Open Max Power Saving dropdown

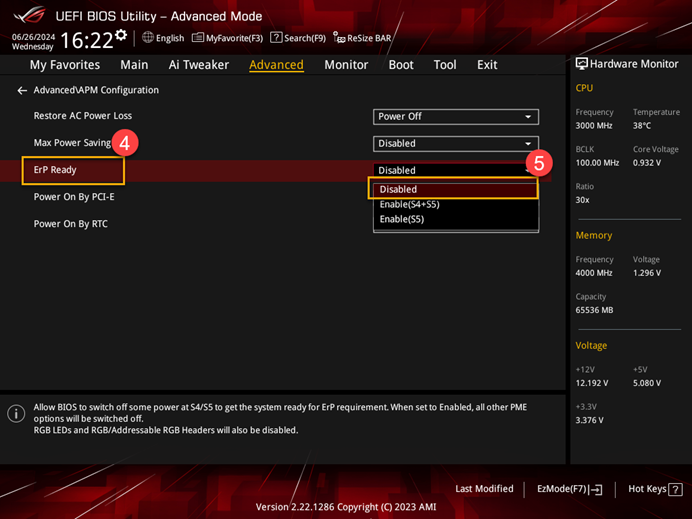[x=456, y=143]
